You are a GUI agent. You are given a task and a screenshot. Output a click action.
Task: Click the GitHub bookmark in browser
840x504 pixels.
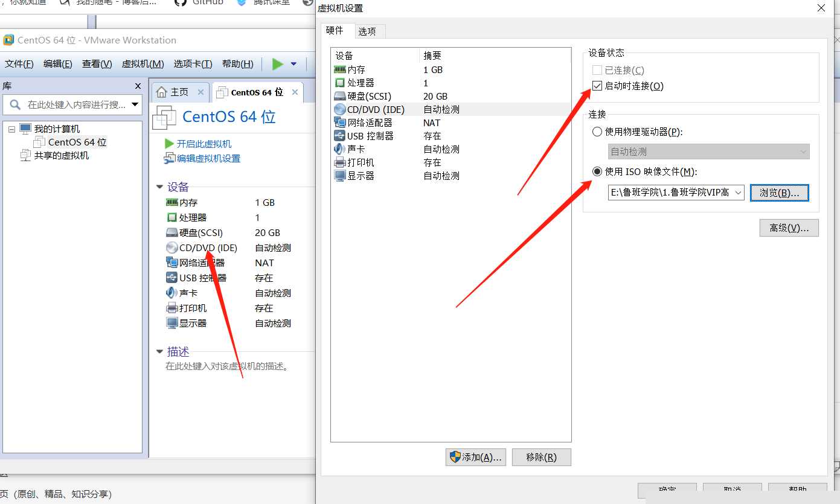click(199, 2)
